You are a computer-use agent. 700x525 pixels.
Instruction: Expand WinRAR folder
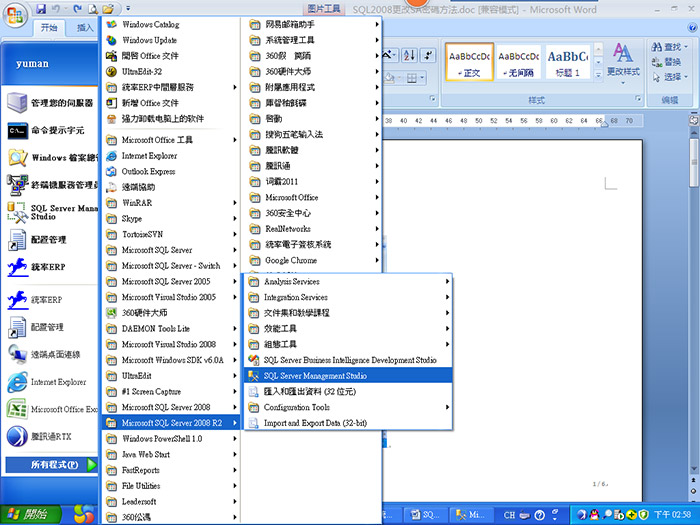coord(171,203)
